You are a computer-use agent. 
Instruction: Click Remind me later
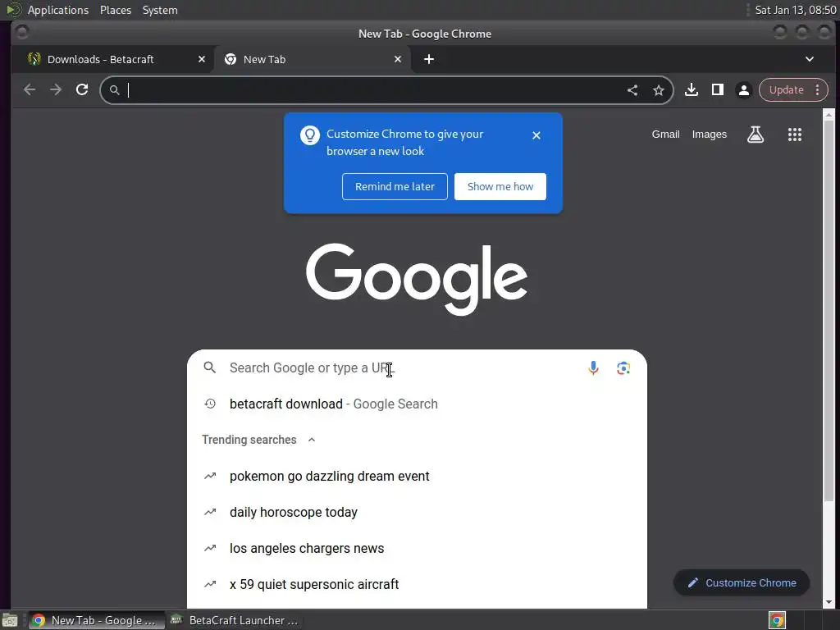point(395,186)
